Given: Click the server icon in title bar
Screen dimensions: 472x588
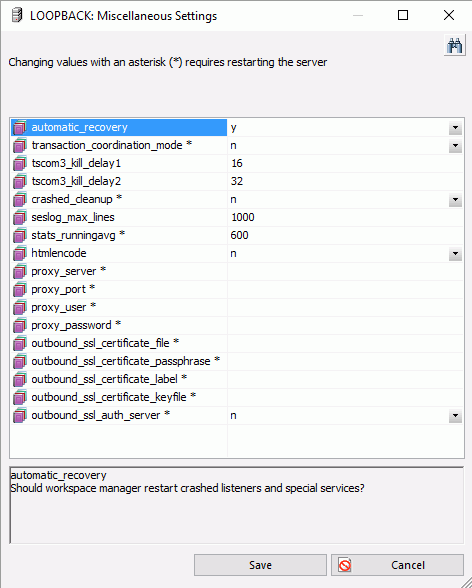Looking at the screenshot, I should click(16, 16).
